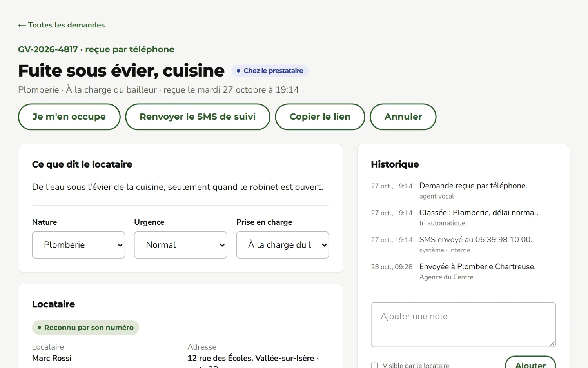Resend the SMS de suivi
Image resolution: width=588 pixels, height=368 pixels.
(x=198, y=117)
